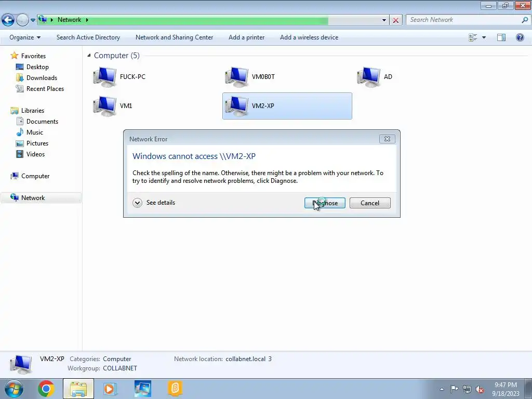Open the Videos library

35,154
